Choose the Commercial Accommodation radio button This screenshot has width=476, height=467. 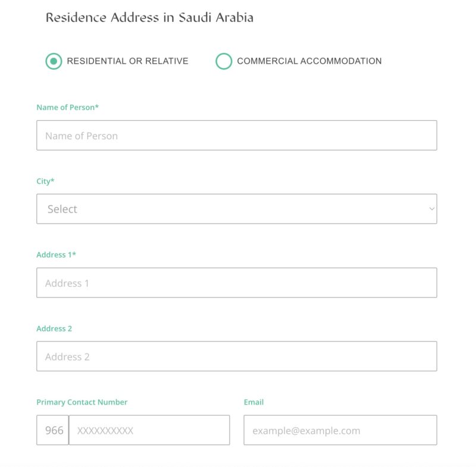(224, 61)
